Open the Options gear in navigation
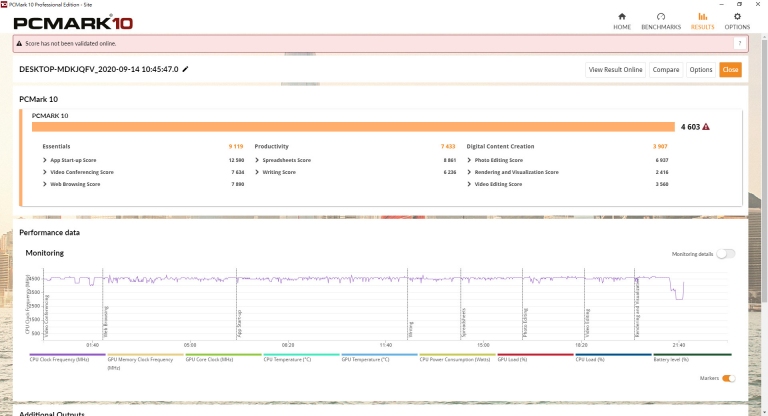Screen dimensions: 768x416 [737, 22]
